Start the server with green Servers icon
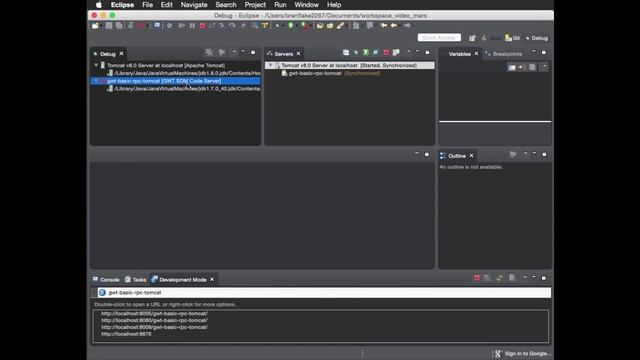Viewport: 640px width, 360px height. [x=366, y=53]
